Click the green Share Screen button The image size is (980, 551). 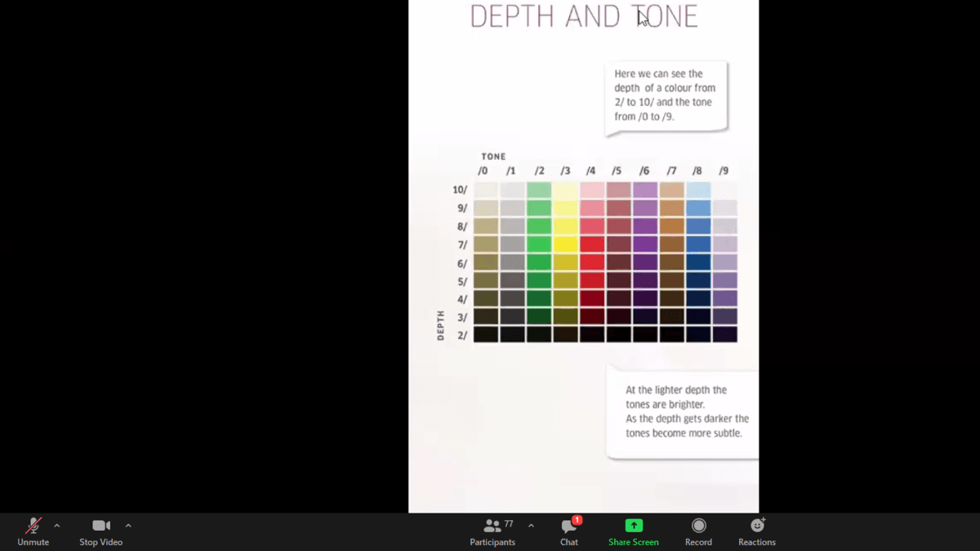tap(634, 531)
